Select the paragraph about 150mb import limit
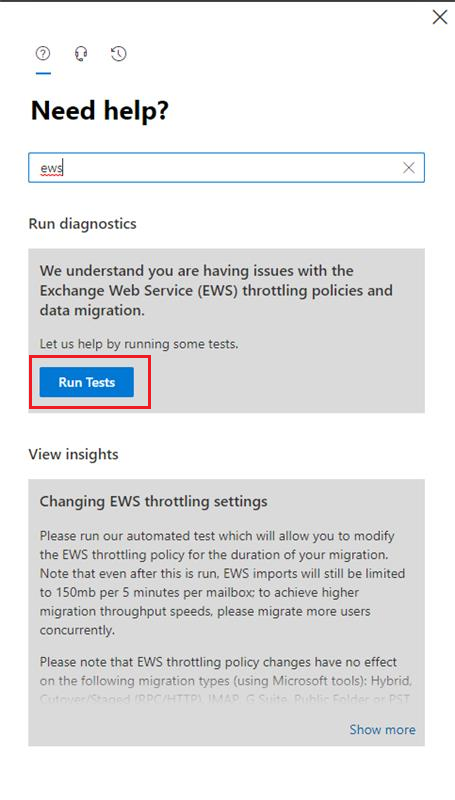 [x=222, y=583]
